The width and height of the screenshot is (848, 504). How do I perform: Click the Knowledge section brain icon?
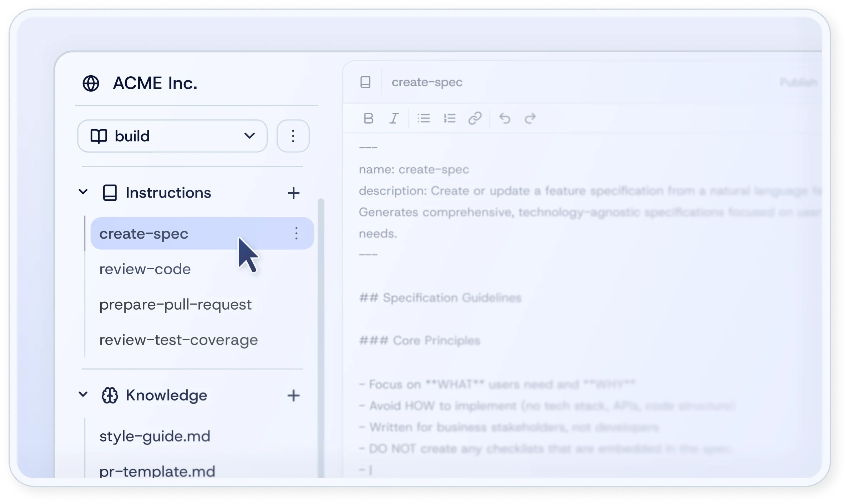pyautogui.click(x=110, y=396)
